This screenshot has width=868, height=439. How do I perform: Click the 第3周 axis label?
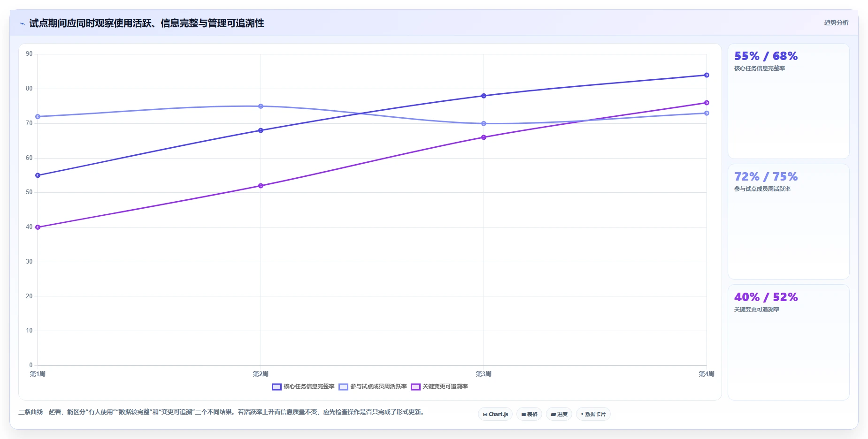click(484, 374)
